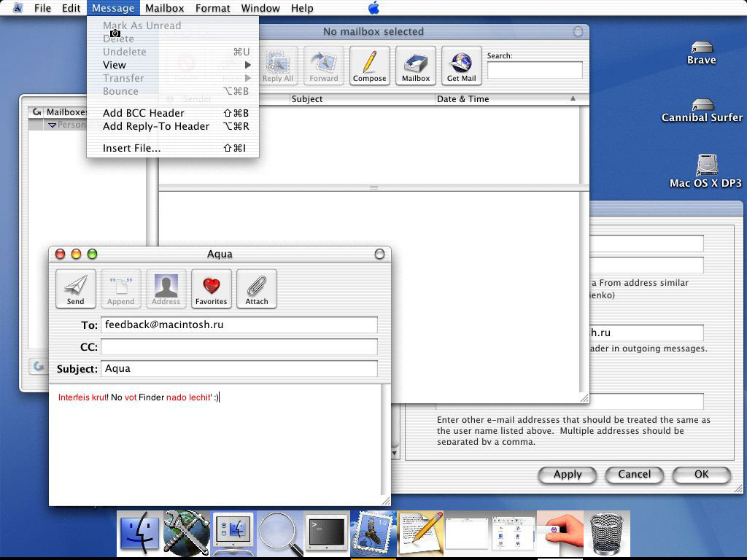
Task: Click the Search field in Mail
Action: [x=535, y=70]
